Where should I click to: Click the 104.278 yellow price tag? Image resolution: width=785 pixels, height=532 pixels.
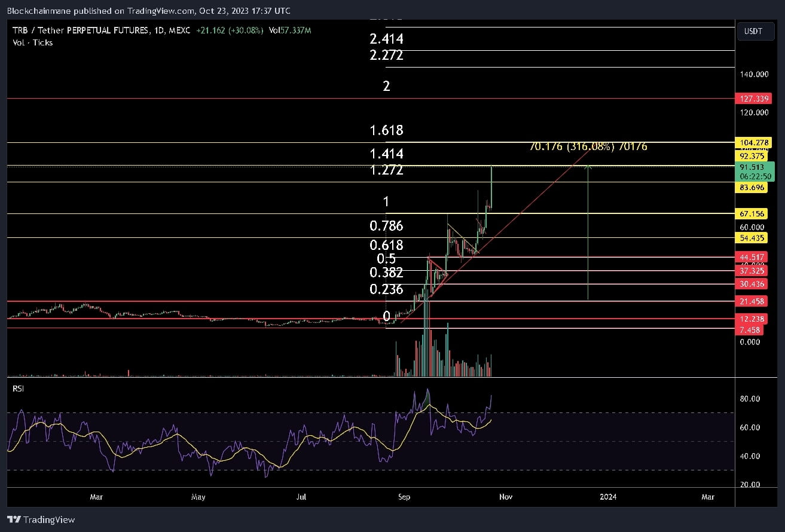(x=753, y=142)
